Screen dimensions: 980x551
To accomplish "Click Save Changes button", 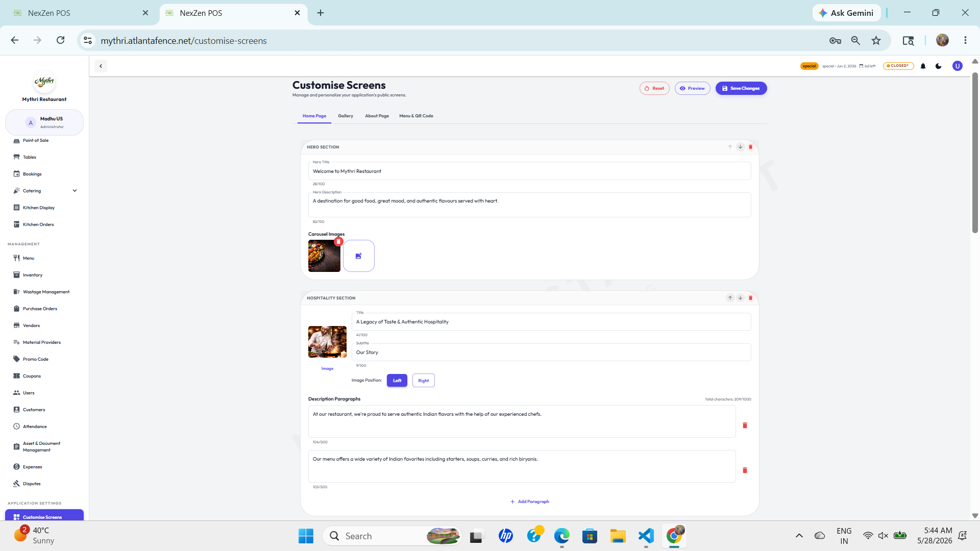I will click(x=741, y=88).
